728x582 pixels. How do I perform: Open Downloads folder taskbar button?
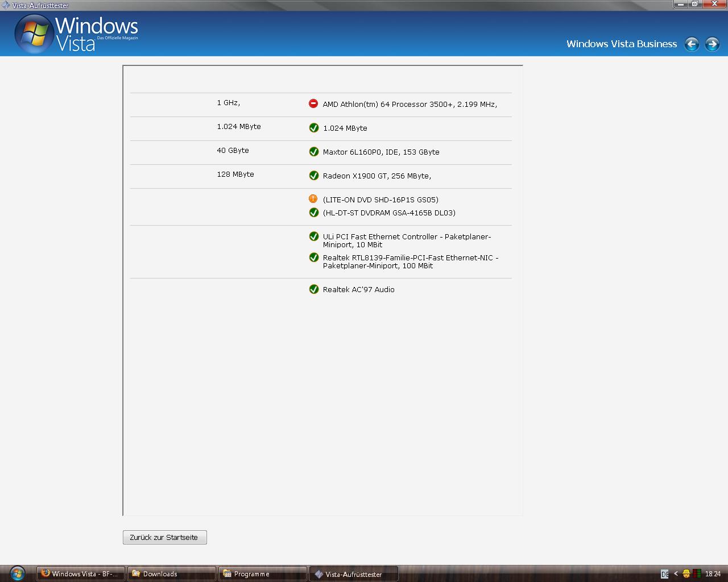(172, 573)
